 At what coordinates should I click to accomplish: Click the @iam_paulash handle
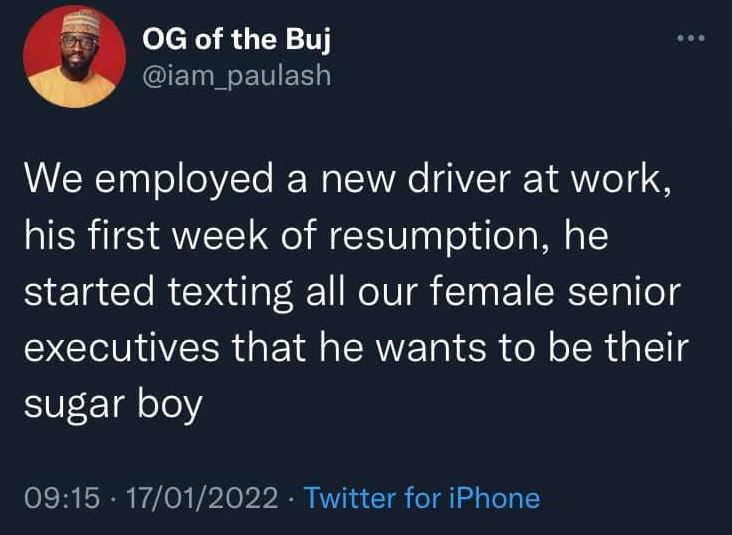pos(237,76)
